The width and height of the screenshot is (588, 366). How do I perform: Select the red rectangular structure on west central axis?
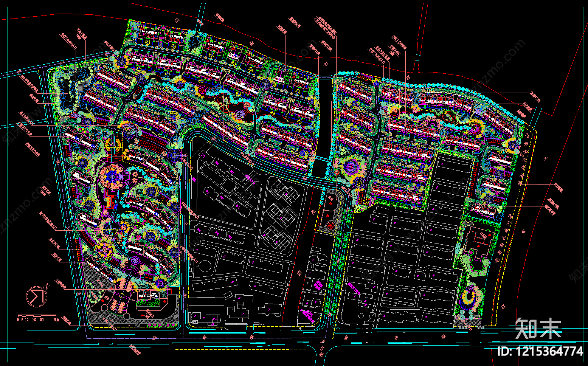point(109,200)
